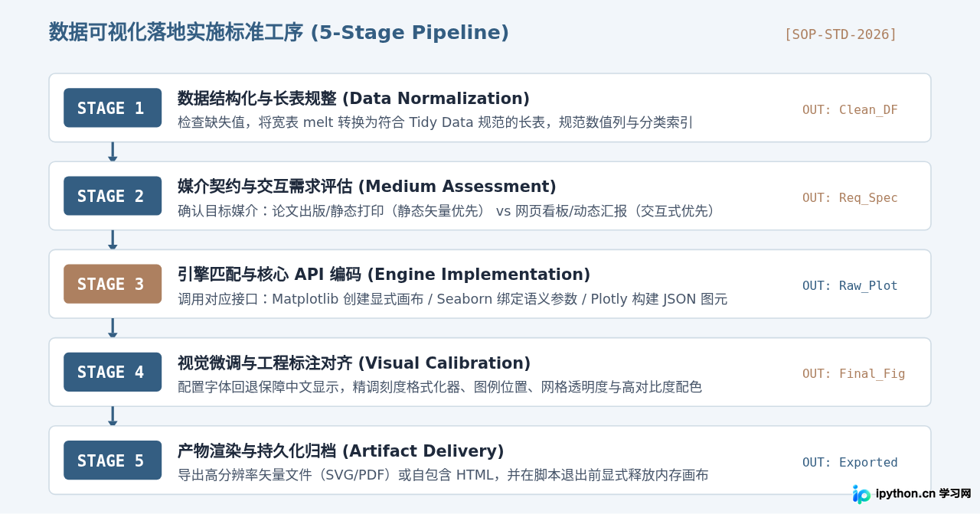Click the Engine Implementation heading

384,275
